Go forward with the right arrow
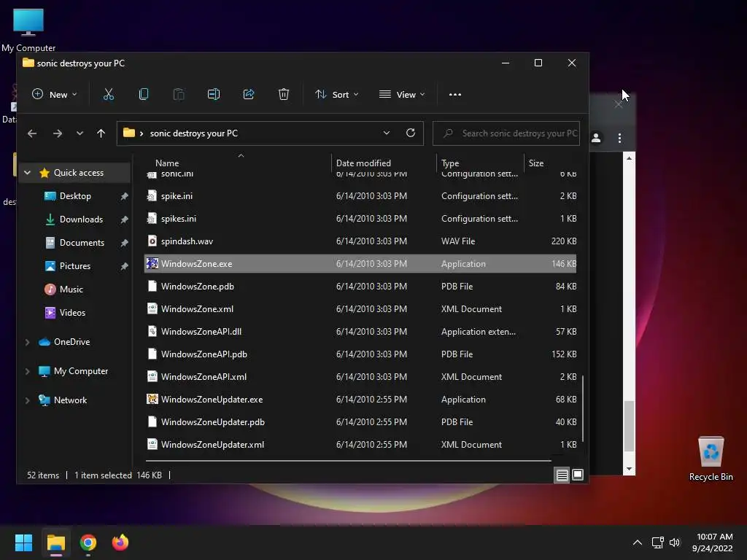This screenshot has width=747, height=560. tap(58, 133)
